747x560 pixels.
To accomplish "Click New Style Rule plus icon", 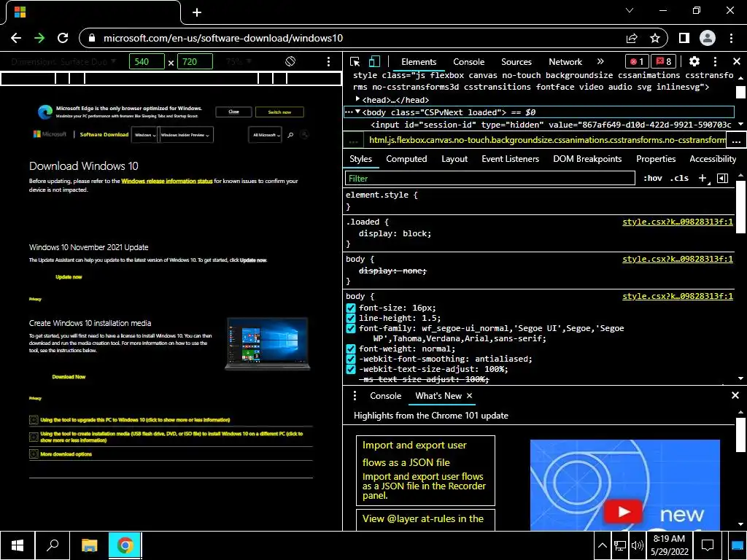I will [703, 178].
